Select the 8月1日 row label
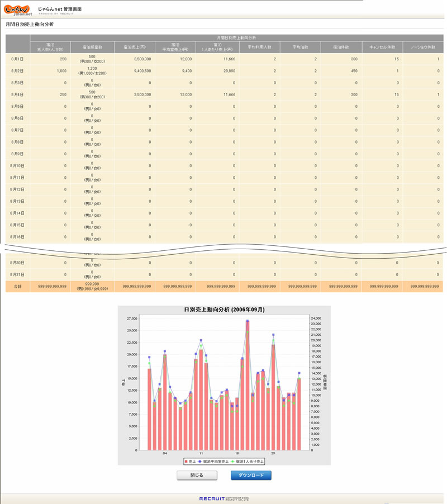 pos(17,59)
